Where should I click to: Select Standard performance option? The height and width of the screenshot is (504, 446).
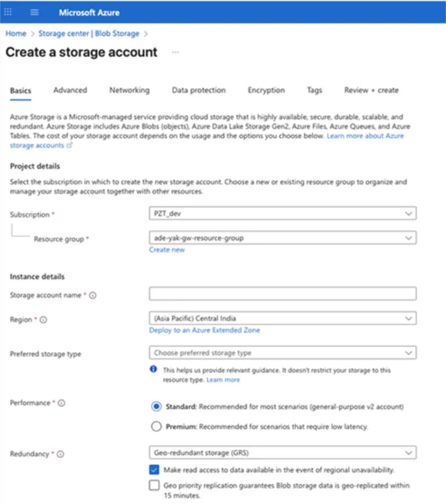click(156, 407)
